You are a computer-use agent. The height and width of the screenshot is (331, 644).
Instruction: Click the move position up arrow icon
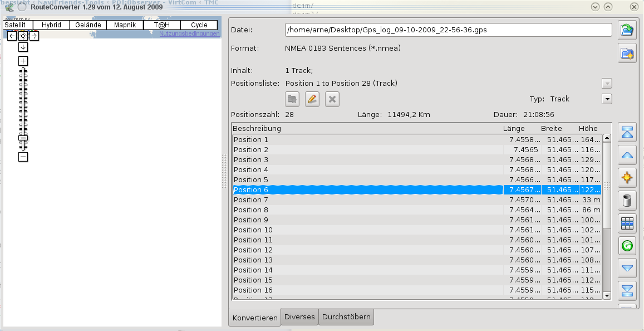pos(627,155)
